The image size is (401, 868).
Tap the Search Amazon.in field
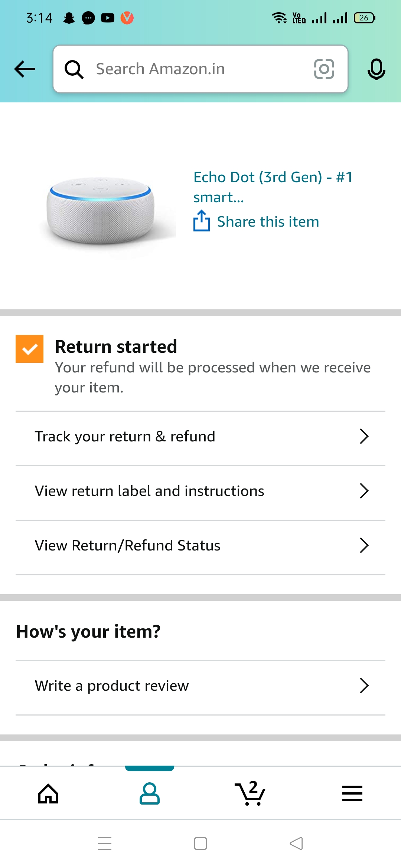point(200,69)
